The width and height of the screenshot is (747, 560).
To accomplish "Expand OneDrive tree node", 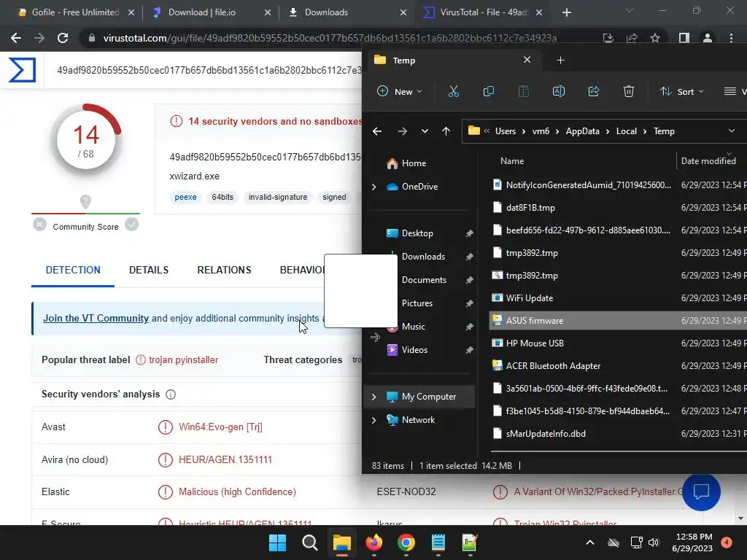I will (x=374, y=187).
